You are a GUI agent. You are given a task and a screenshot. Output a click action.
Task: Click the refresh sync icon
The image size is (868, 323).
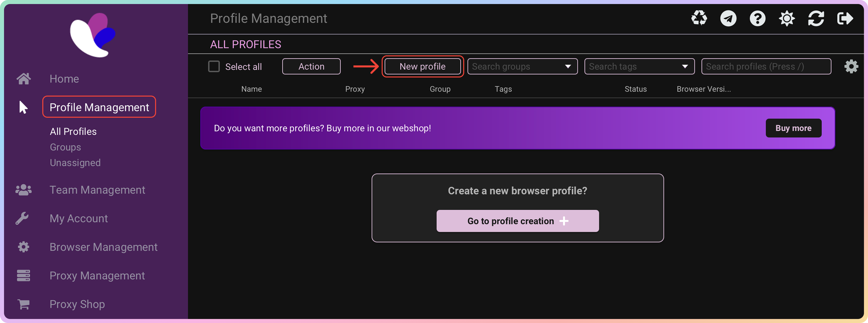[816, 18]
